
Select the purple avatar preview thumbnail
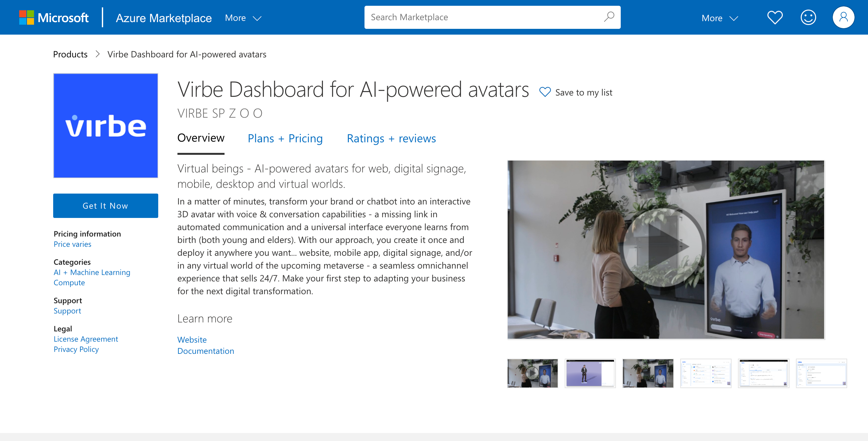point(590,373)
